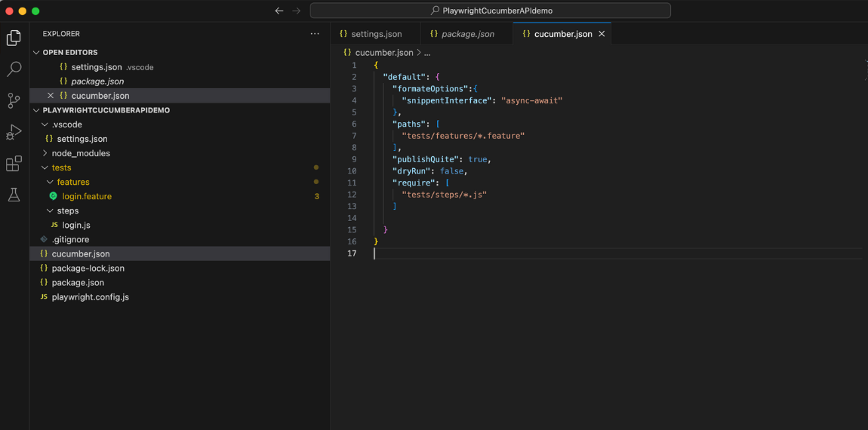Open the Extensions view icon

point(14,164)
